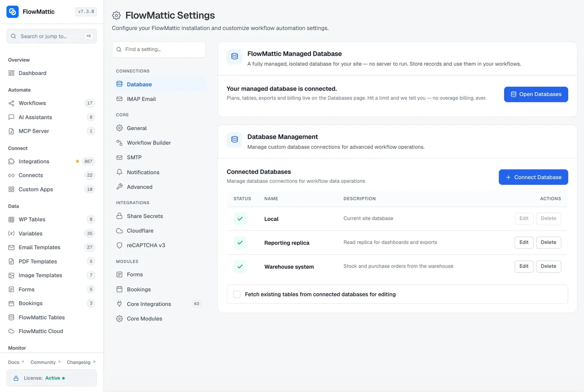Click 'Current site database' description

pyautogui.click(x=368, y=218)
